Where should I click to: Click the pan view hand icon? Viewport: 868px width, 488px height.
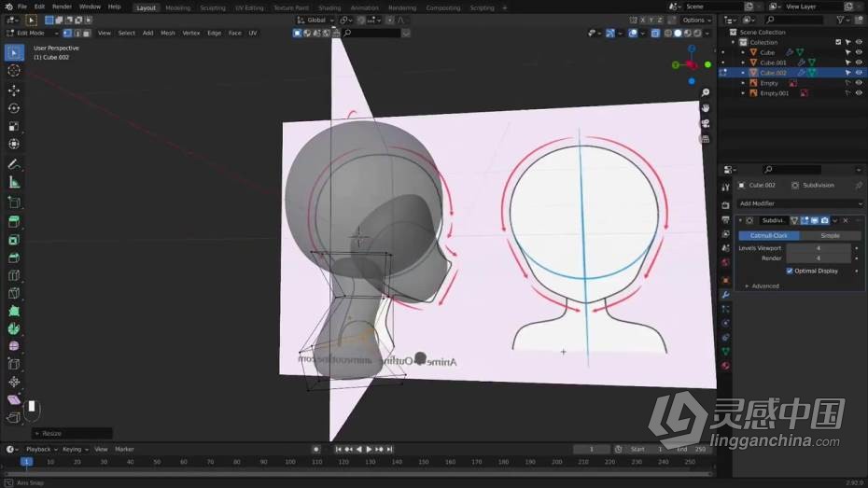click(706, 108)
